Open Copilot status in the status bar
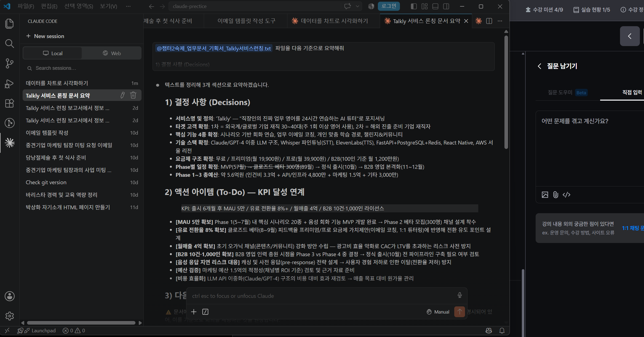The width and height of the screenshot is (644, 337). [x=489, y=330]
